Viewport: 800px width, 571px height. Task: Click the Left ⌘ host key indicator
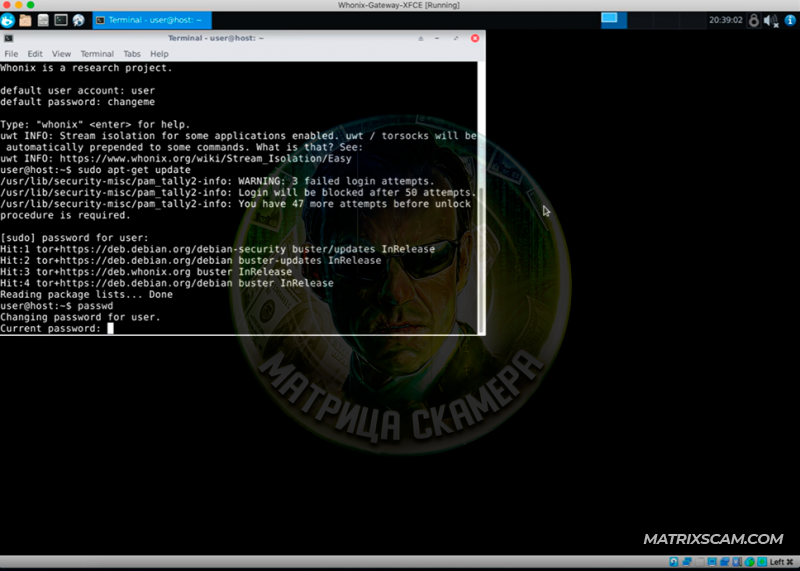click(782, 562)
